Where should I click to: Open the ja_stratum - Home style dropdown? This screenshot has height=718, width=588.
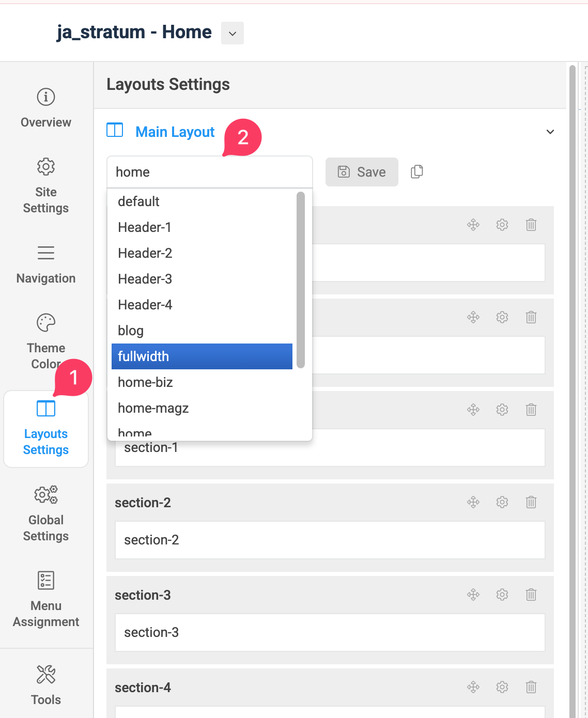pos(233,33)
